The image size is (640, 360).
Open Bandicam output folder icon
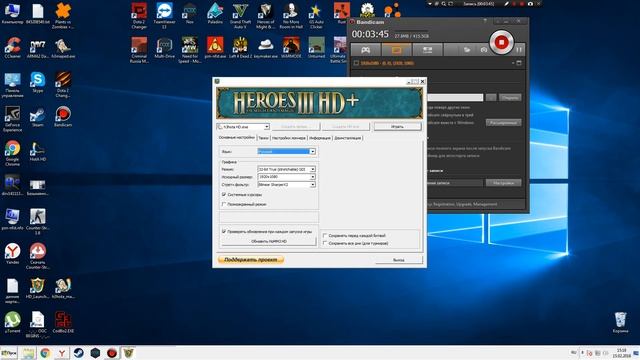[467, 50]
